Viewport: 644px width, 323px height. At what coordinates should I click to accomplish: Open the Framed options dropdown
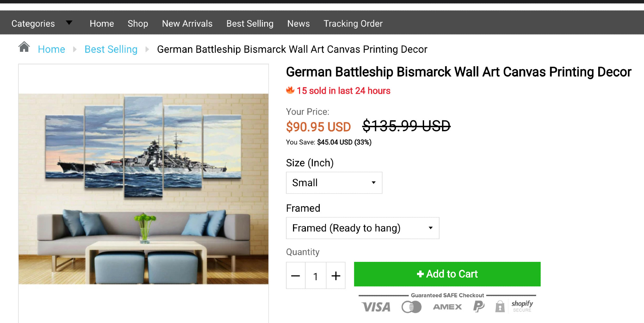pos(362,228)
